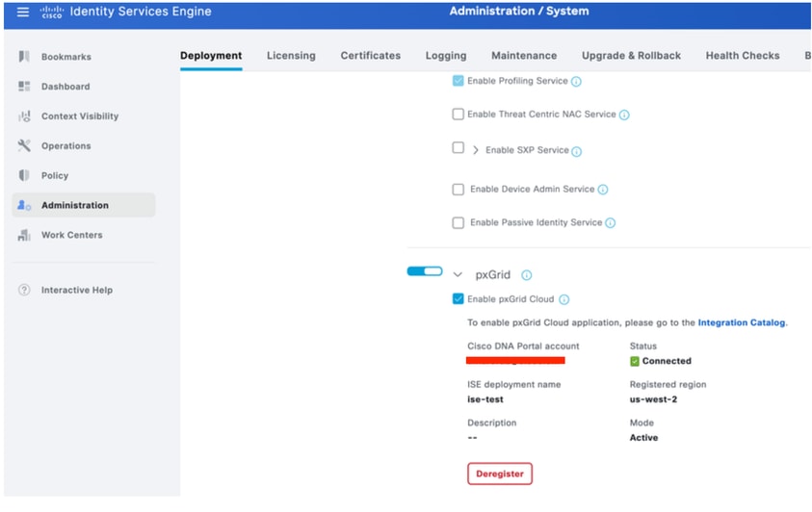Click the Policy shield icon
This screenshot has height=512, width=812.
click(x=24, y=175)
